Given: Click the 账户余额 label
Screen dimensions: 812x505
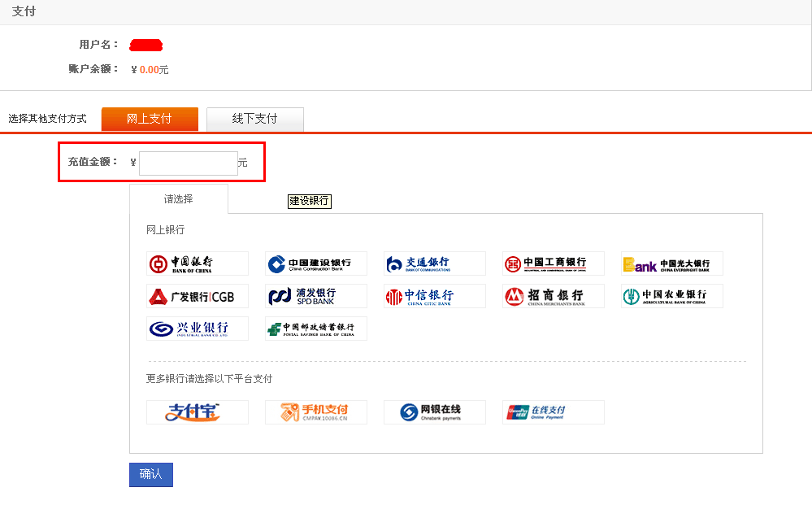Looking at the screenshot, I should pos(93,69).
